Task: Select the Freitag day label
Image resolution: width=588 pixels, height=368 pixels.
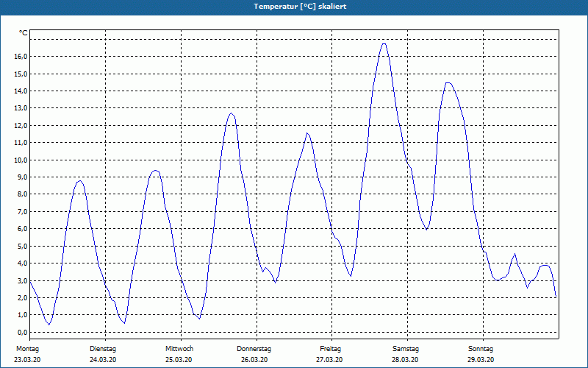Action: click(x=330, y=349)
